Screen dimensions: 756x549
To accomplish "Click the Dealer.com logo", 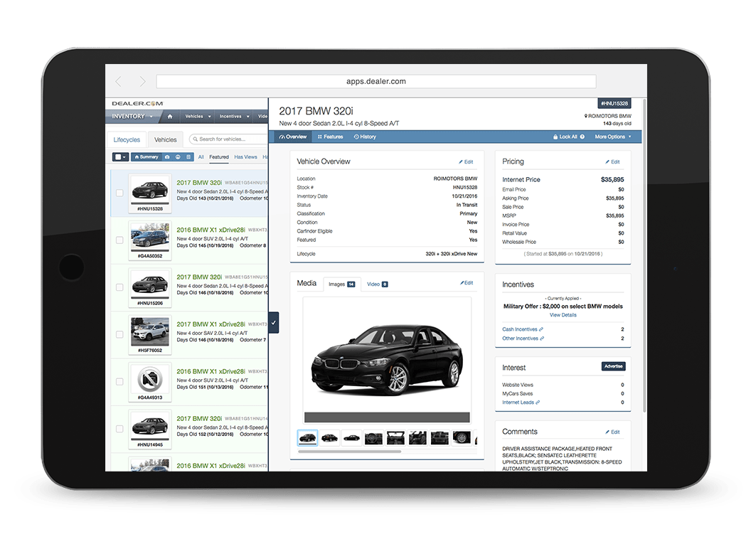I will tap(137, 103).
